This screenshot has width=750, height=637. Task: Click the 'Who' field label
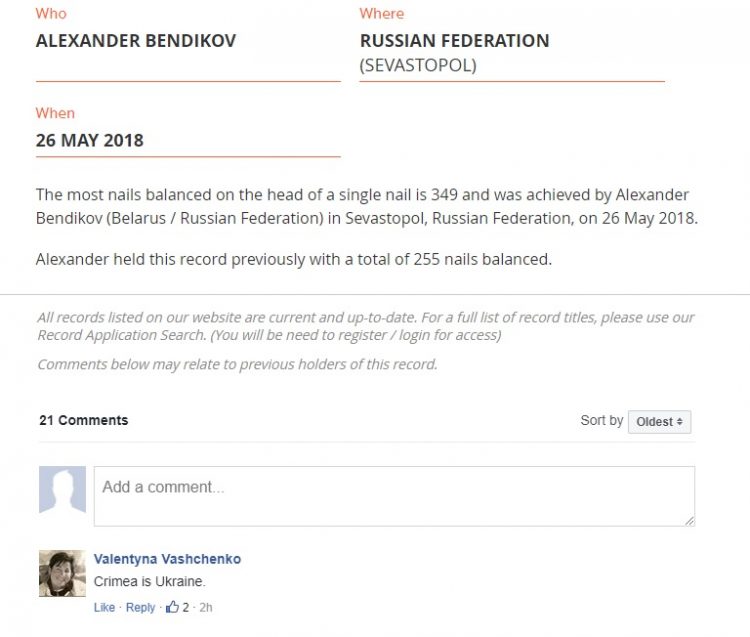[x=50, y=14]
